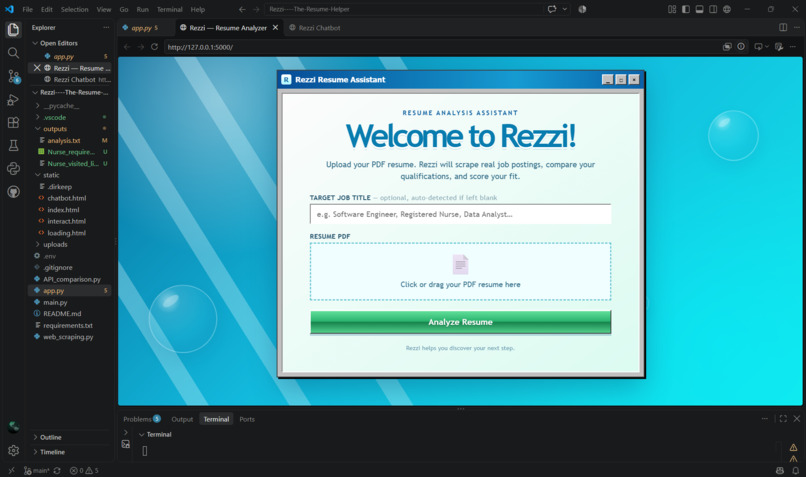Click the browser preview URL address bar
This screenshot has width=806, height=477.
click(441, 47)
